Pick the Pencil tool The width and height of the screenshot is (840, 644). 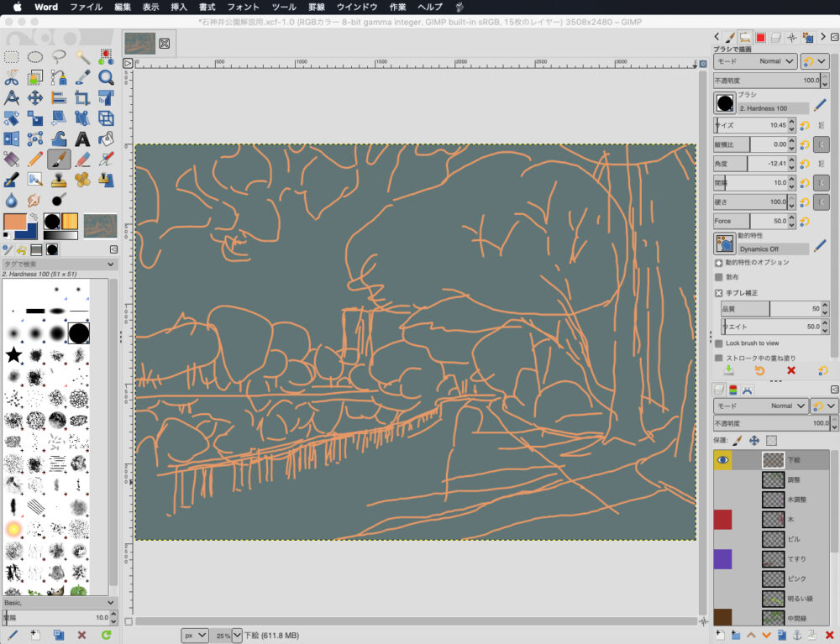click(35, 159)
